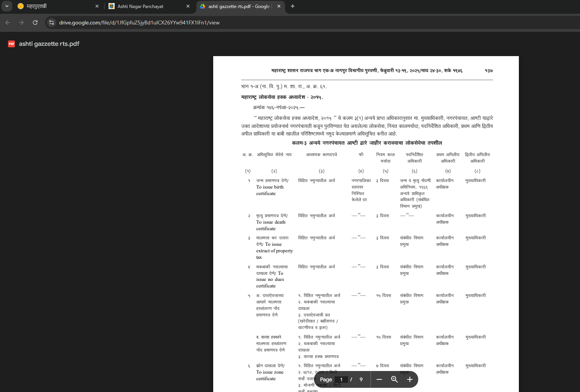Switch to the महायुएलबी browser tab
The image size is (580, 392).
58,6
